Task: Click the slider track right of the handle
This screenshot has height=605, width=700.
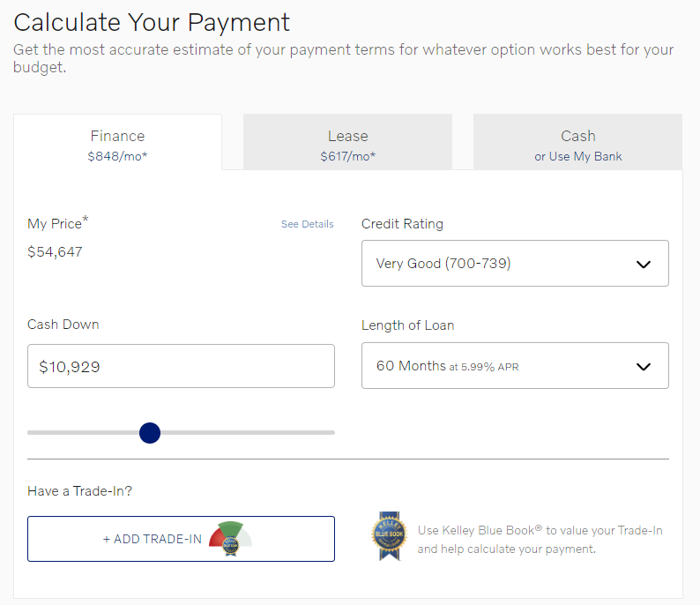Action: (247, 433)
